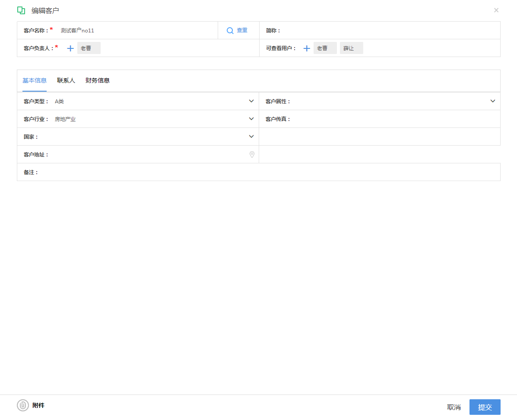517x420 pixels.
Task: Click the green 编辑客户 window icon
Action: click(x=21, y=10)
